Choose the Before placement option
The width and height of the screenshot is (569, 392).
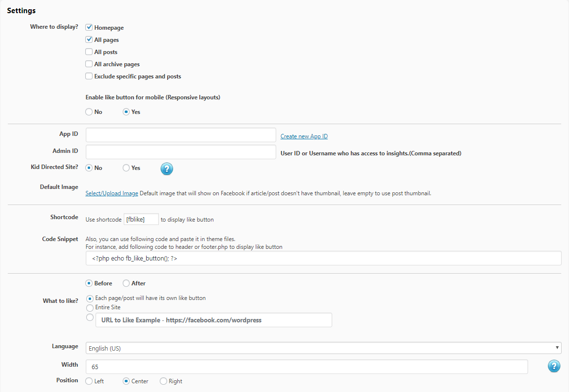[89, 283]
